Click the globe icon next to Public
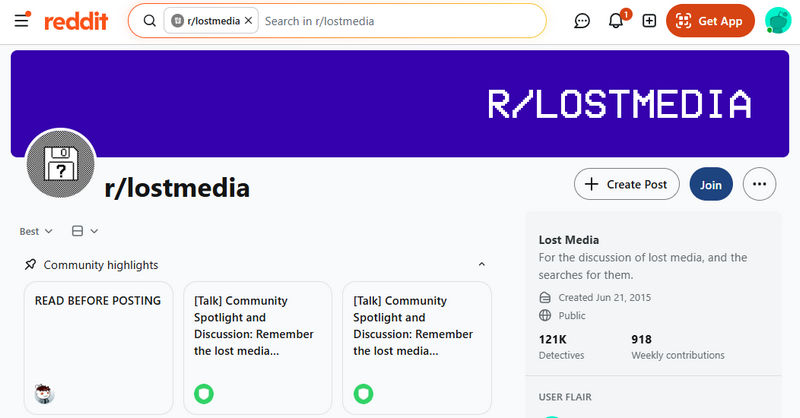 [545, 315]
